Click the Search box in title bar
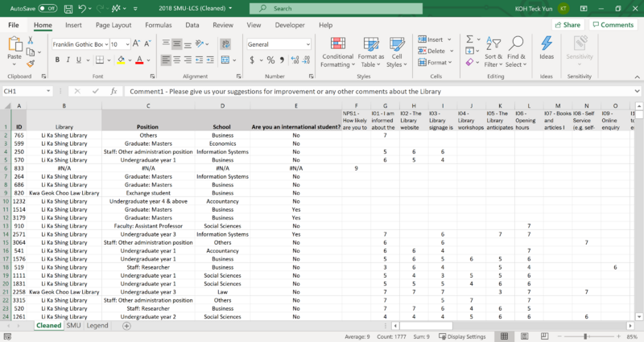Screen dimensions: 644x342 336,8
